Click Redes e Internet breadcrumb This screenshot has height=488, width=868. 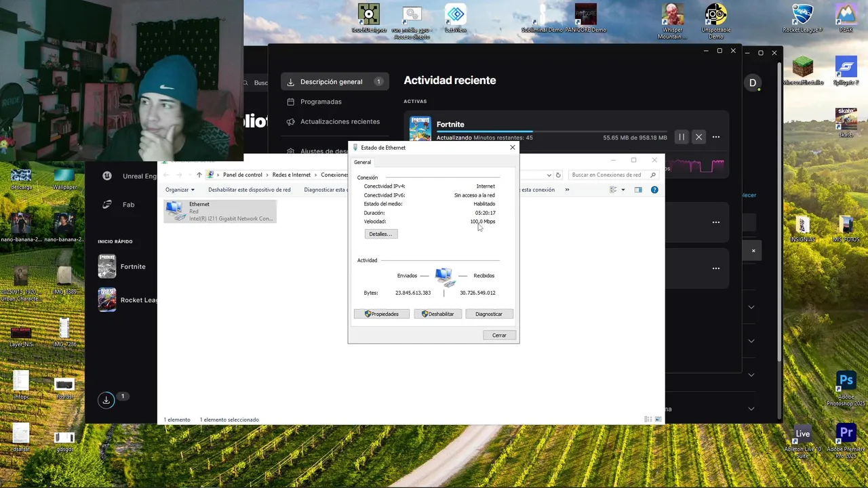(292, 175)
